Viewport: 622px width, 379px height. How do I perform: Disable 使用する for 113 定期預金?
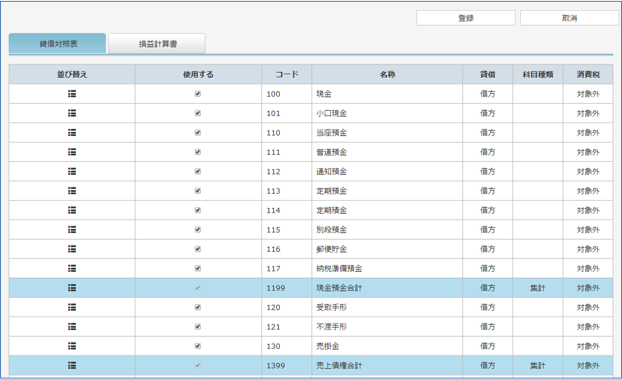tap(198, 191)
